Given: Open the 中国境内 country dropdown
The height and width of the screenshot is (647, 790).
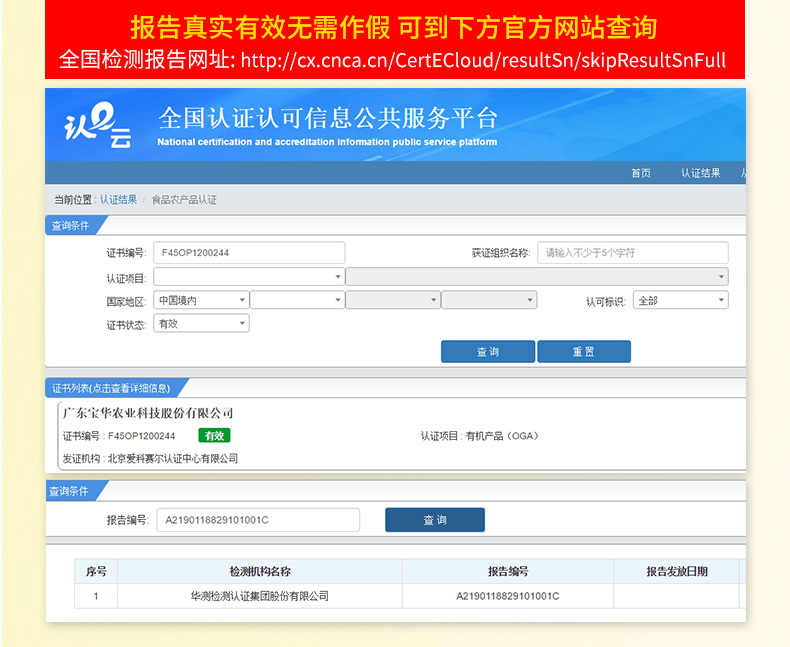Looking at the screenshot, I should [201, 300].
